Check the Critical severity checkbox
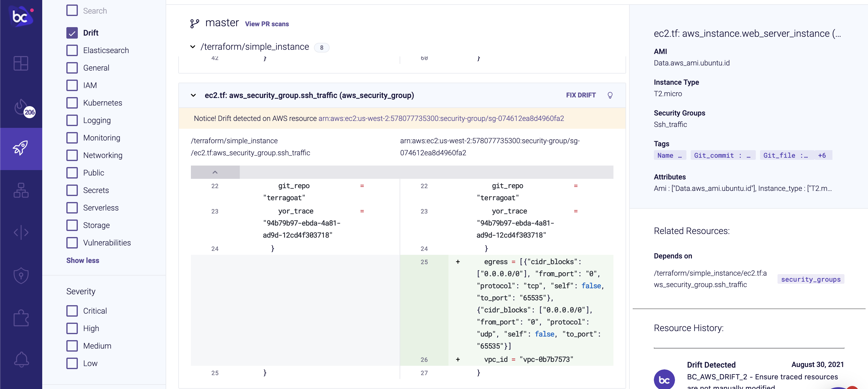Viewport: 868px width, 389px height. click(72, 311)
